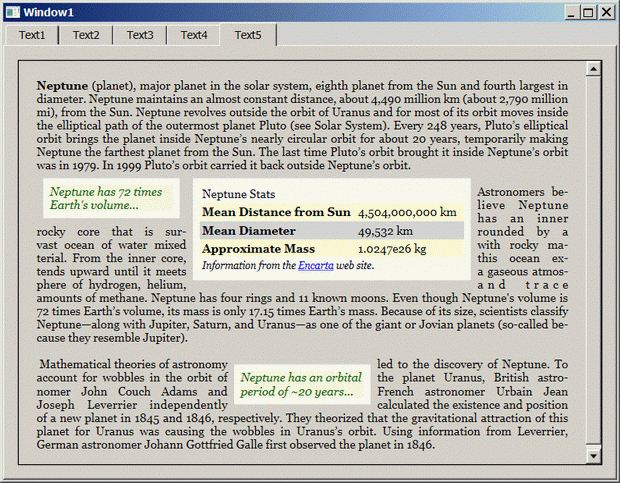The width and height of the screenshot is (620, 483).
Task: Click the 'orbital period of ~20 years' callout
Action: pos(301,384)
